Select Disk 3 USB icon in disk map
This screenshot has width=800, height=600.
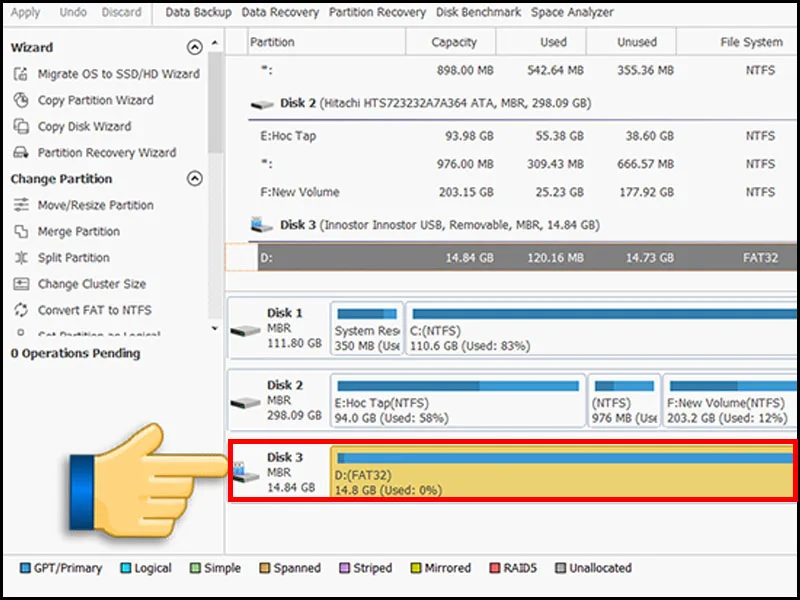coord(246,472)
